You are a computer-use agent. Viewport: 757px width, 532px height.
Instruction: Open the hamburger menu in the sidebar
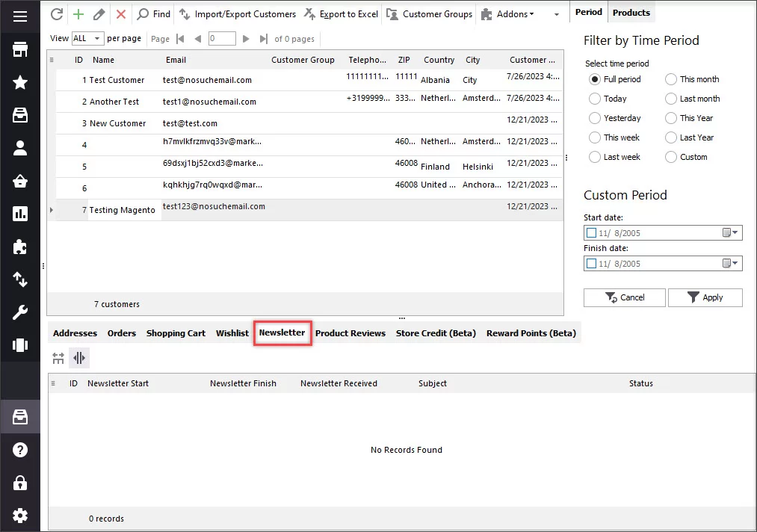click(19, 16)
